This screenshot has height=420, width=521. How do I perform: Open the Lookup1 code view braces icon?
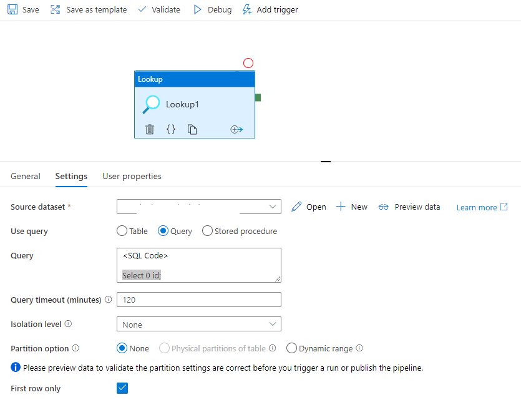click(171, 129)
